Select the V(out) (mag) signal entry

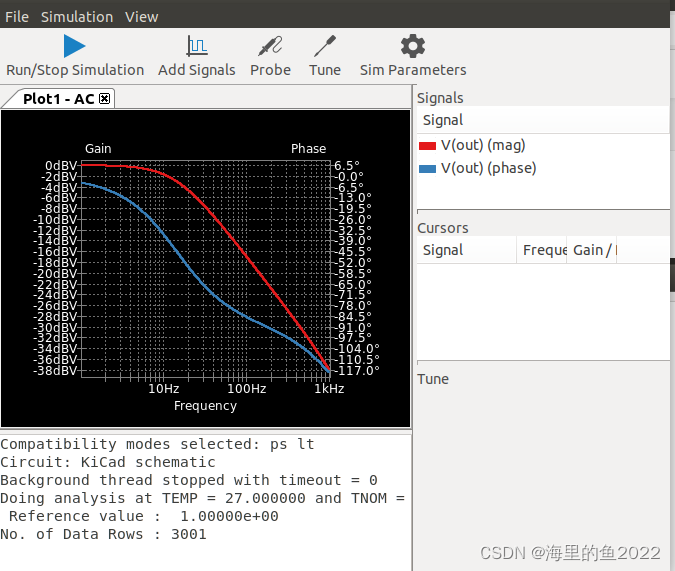(483, 145)
